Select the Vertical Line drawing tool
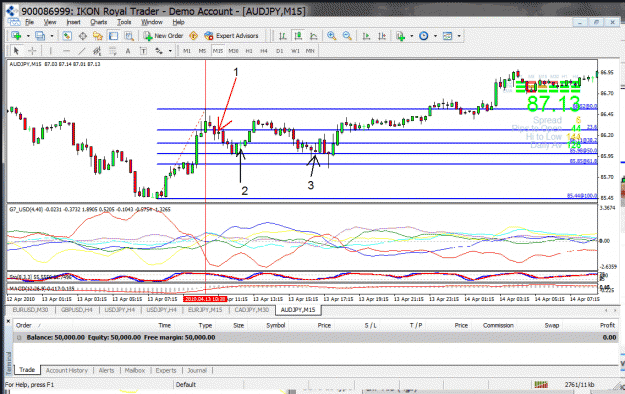This screenshot has height=394, width=625. 51,51
